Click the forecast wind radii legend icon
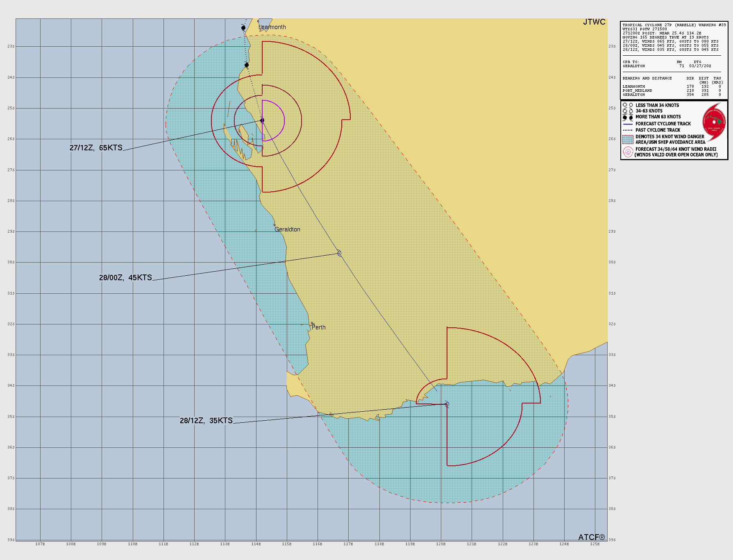733x560 pixels. [628, 152]
